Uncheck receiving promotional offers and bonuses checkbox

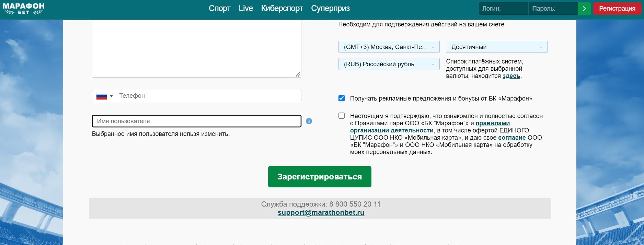[342, 98]
